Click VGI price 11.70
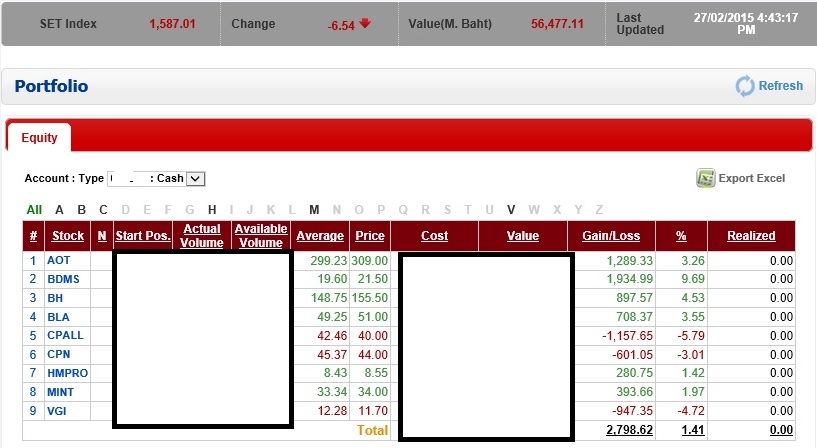This screenshot has height=448, width=817. click(373, 410)
